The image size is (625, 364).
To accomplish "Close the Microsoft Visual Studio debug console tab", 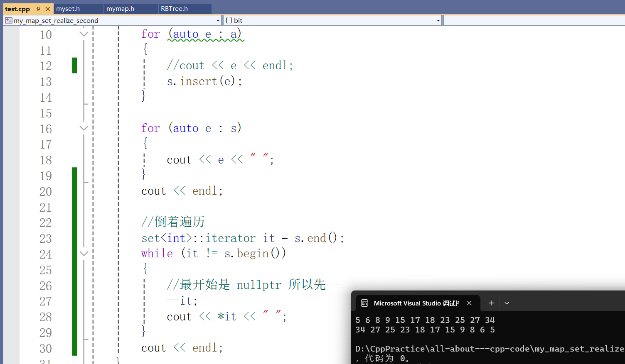I will point(469,303).
